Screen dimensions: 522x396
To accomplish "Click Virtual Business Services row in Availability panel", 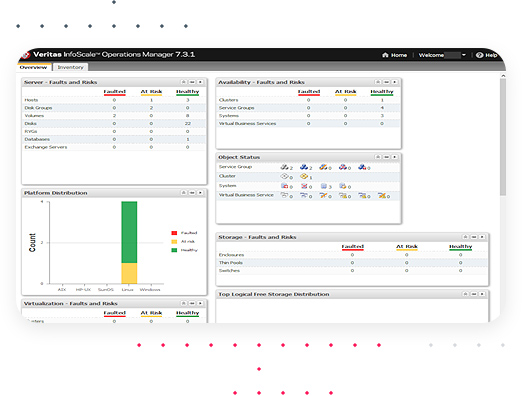I will point(308,123).
